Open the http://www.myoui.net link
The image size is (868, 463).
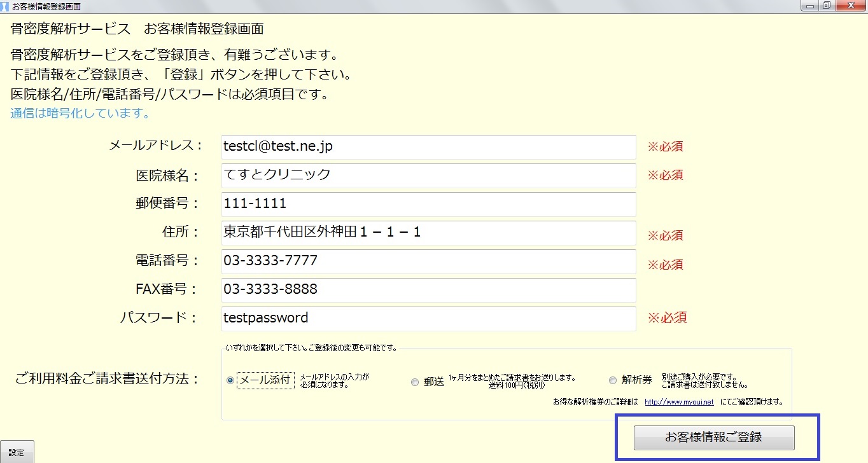click(679, 402)
